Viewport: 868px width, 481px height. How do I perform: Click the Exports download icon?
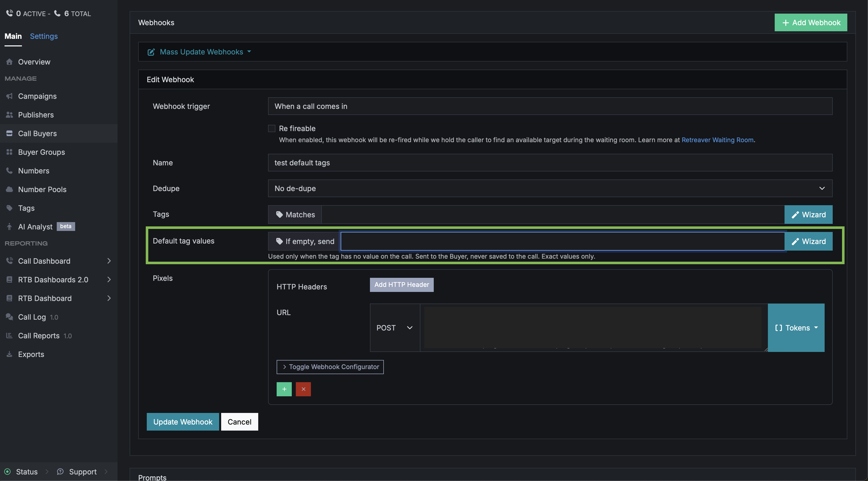click(x=9, y=354)
